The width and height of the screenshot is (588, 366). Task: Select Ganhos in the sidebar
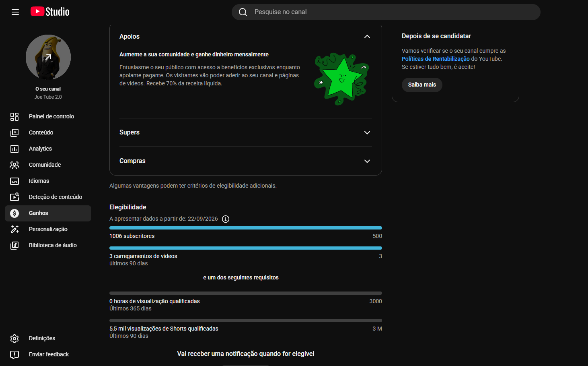(48, 213)
